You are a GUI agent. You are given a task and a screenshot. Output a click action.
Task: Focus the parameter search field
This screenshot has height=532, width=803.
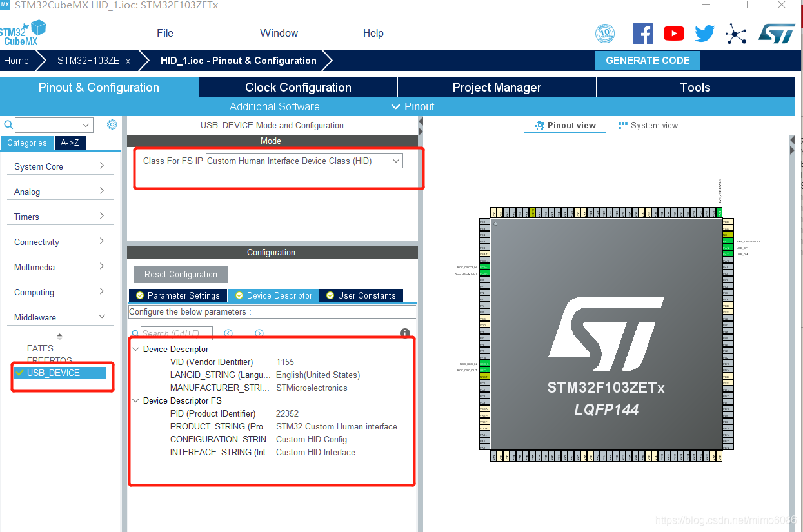pyautogui.click(x=177, y=333)
